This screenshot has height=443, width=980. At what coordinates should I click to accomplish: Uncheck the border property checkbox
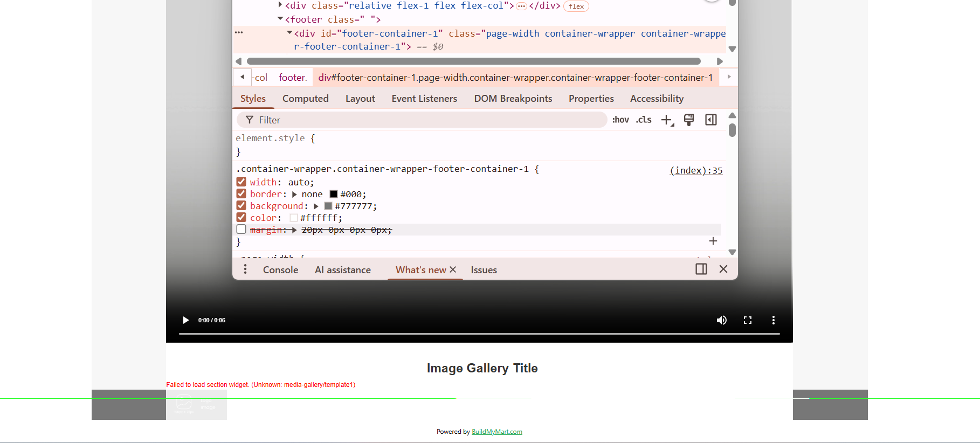[x=241, y=193]
